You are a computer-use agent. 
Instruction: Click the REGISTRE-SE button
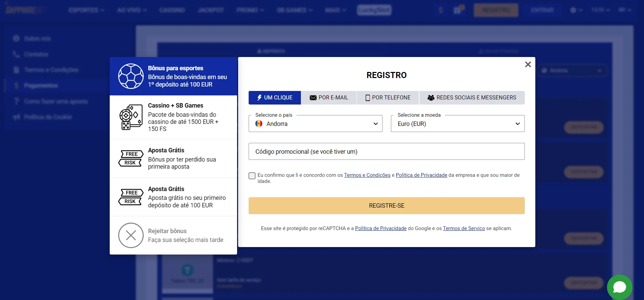(x=387, y=206)
